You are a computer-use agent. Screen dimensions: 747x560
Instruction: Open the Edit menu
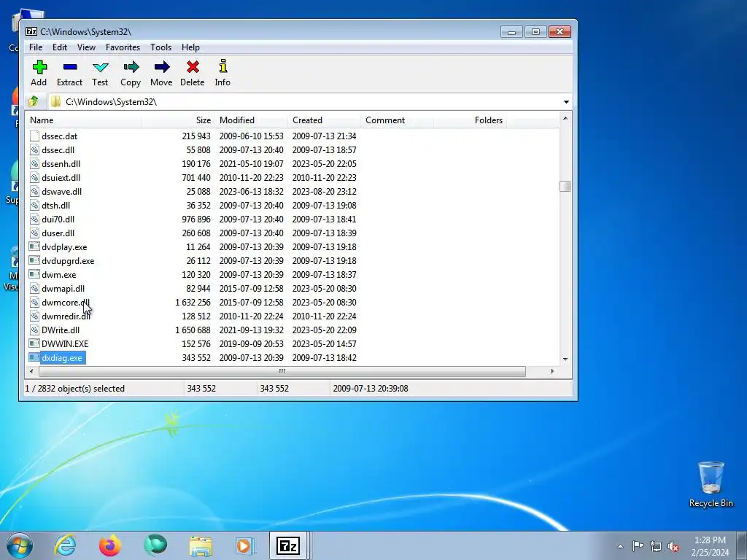(x=60, y=47)
